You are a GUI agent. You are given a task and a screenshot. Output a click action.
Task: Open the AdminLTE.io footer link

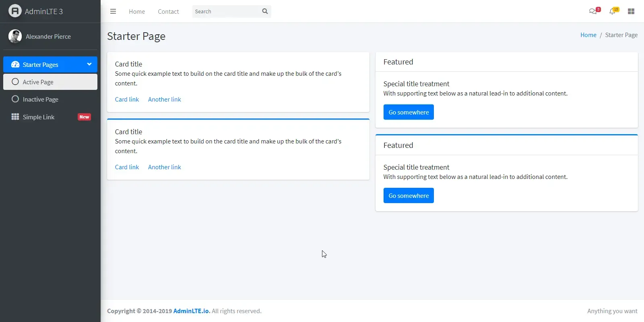192,311
